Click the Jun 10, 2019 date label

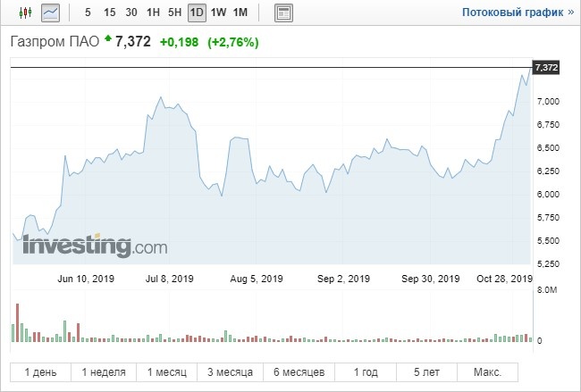pos(86,279)
